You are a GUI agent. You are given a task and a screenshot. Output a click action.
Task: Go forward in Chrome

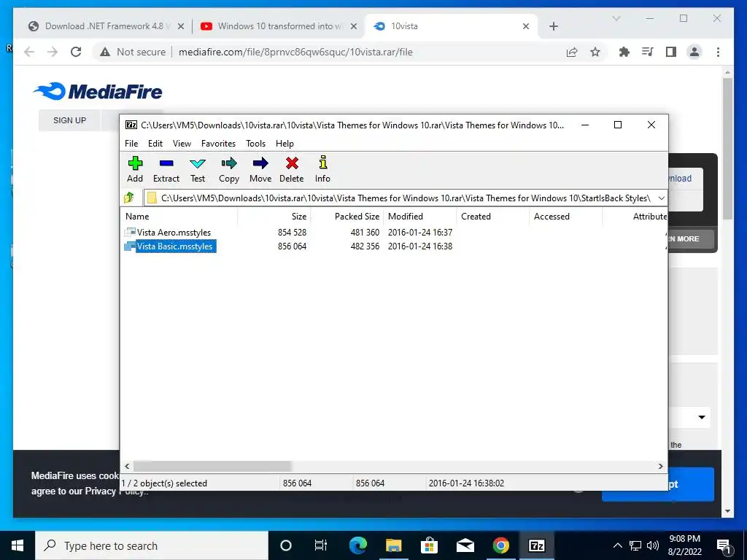53,52
